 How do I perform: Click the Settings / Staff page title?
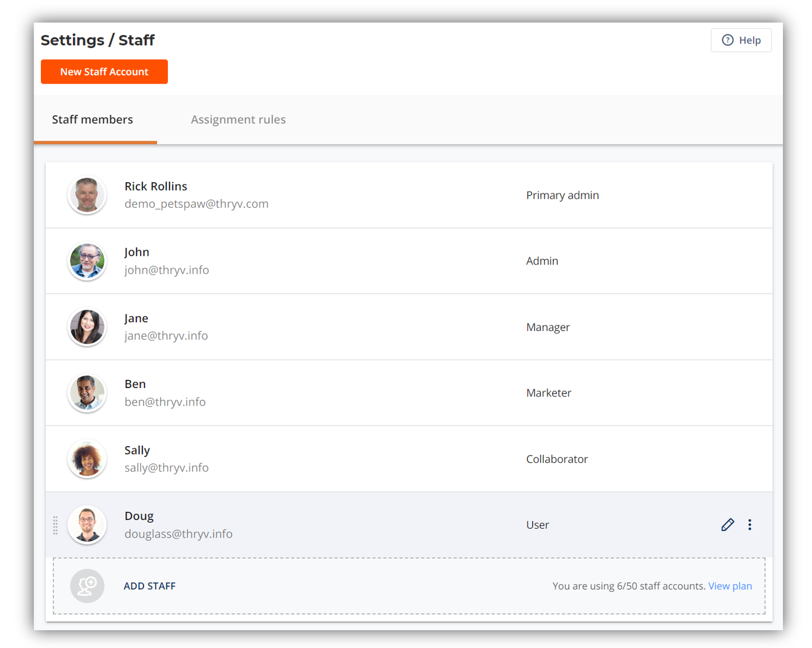pyautogui.click(x=97, y=40)
